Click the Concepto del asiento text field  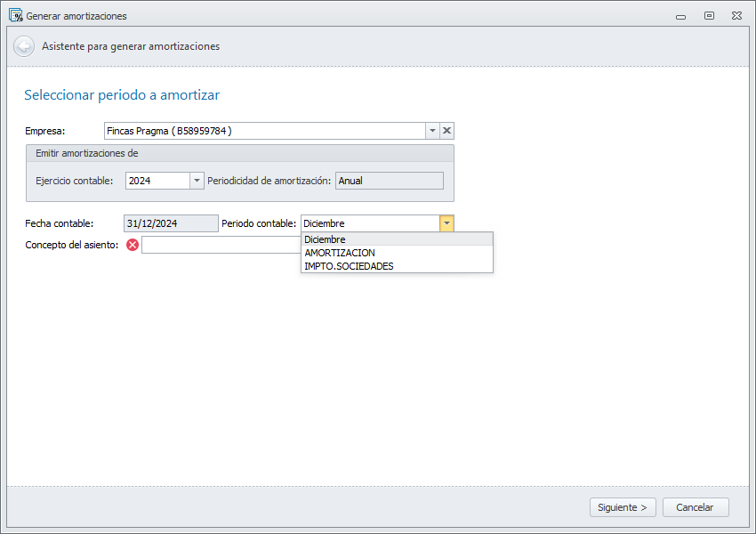(x=221, y=245)
